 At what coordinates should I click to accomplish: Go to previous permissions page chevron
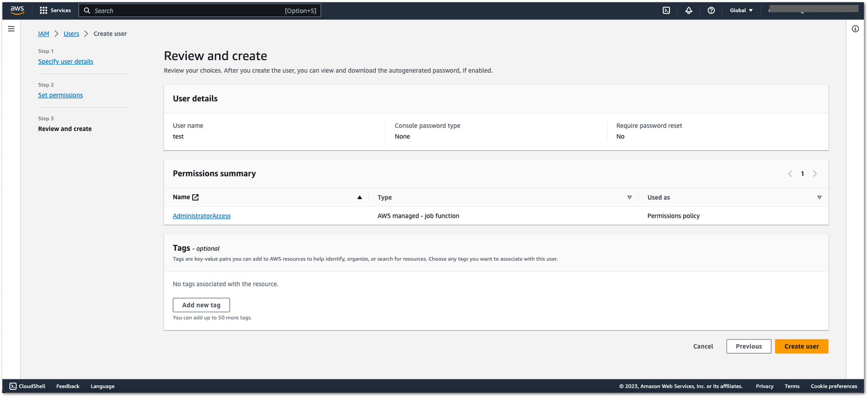tap(790, 174)
